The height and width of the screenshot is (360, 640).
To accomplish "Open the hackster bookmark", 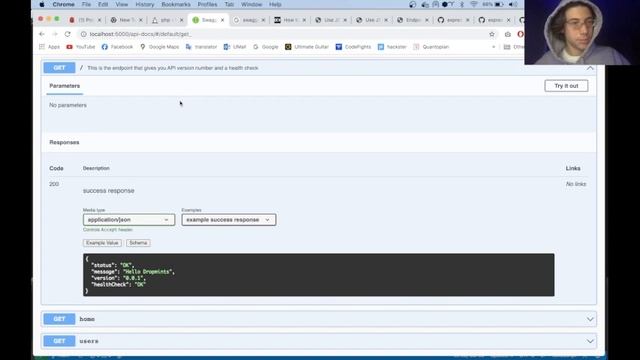I will coord(392,47).
